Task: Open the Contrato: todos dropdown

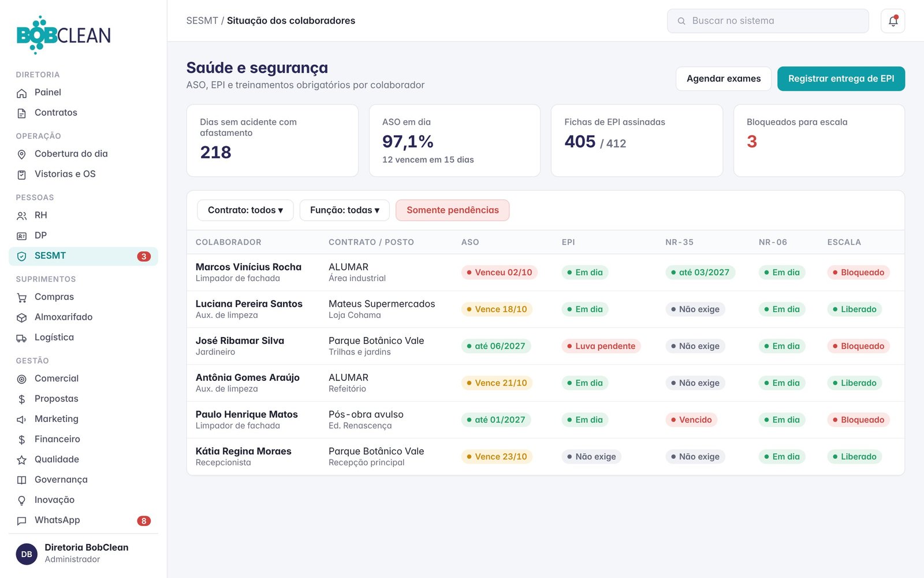Action: (x=245, y=210)
